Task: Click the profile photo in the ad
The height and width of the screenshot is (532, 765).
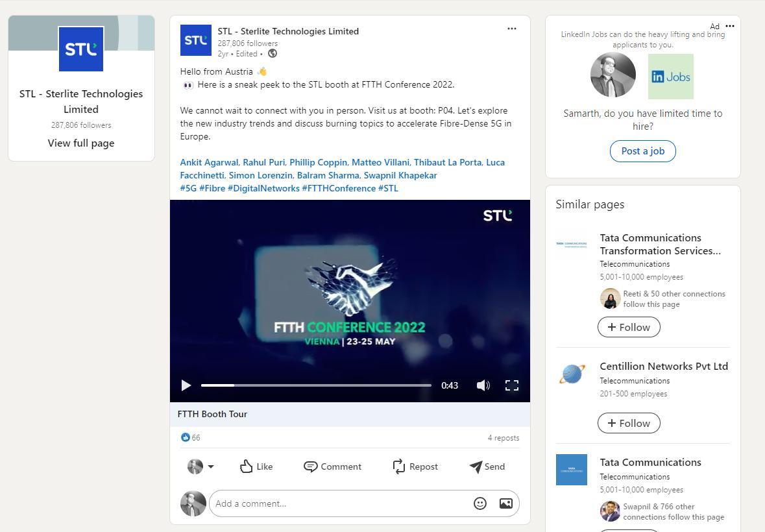Action: click(613, 75)
